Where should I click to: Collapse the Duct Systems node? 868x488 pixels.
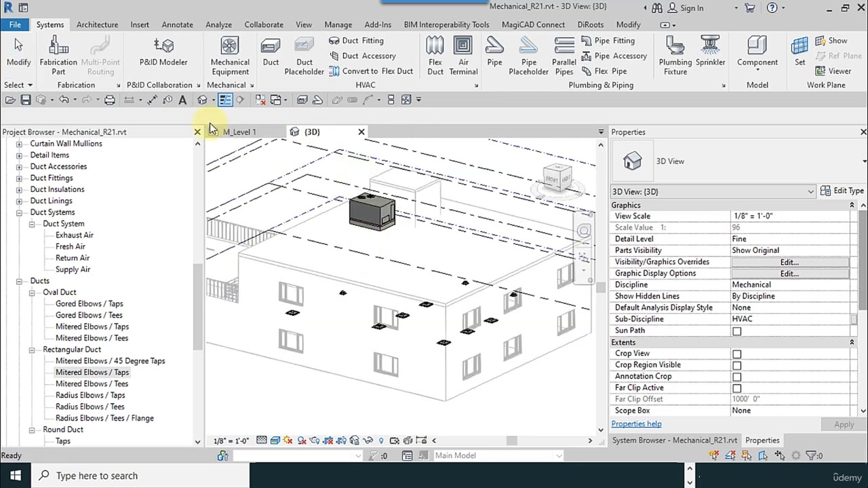pos(19,212)
